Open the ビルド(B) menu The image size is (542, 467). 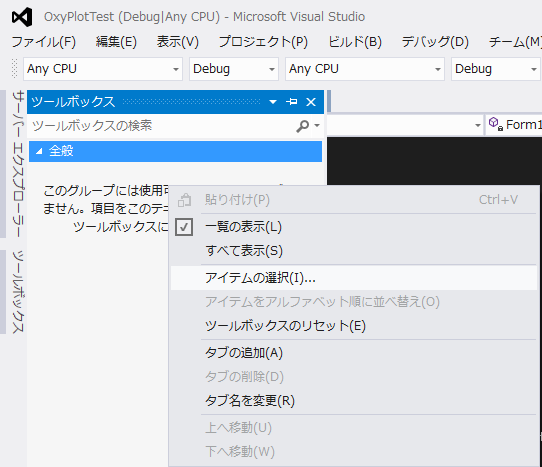coord(355,42)
